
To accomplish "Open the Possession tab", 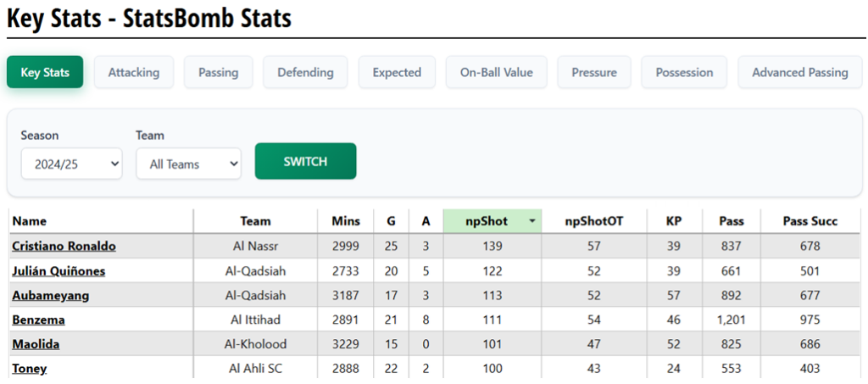I will [684, 73].
